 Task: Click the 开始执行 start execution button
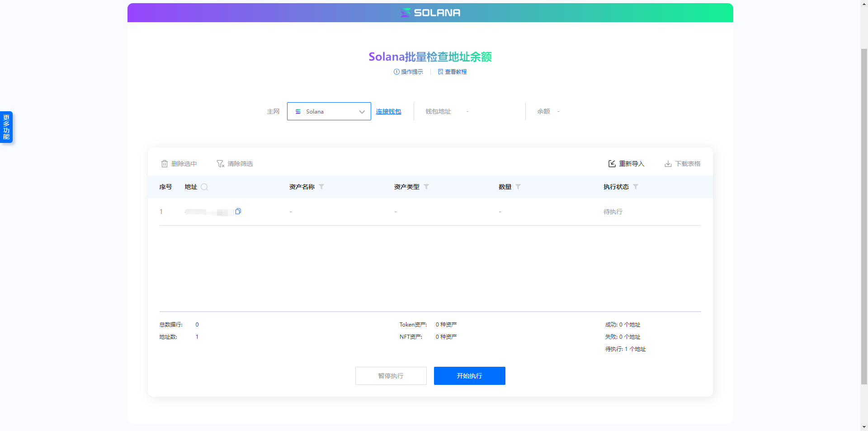(469, 376)
